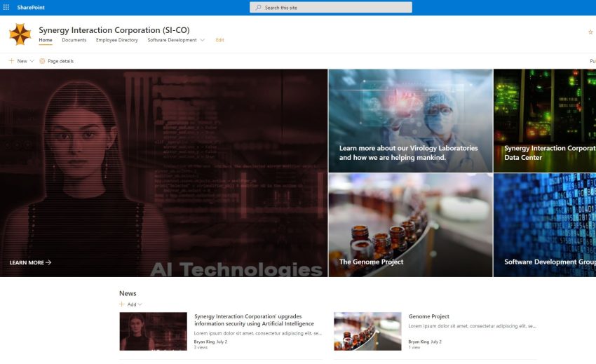
Task: Click the magnifier icon in search box
Action: pos(259,8)
